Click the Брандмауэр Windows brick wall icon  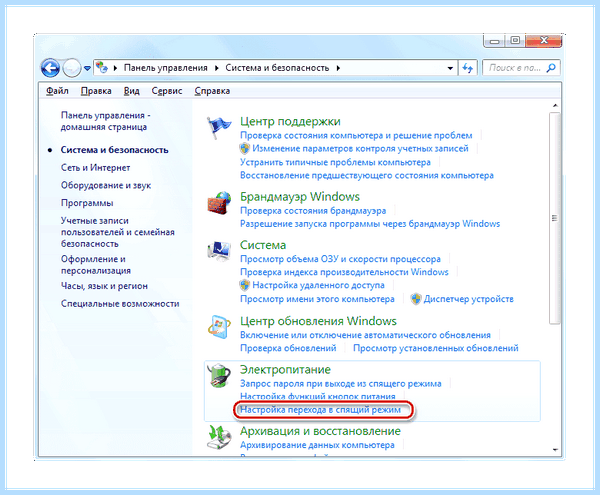pyautogui.click(x=219, y=203)
